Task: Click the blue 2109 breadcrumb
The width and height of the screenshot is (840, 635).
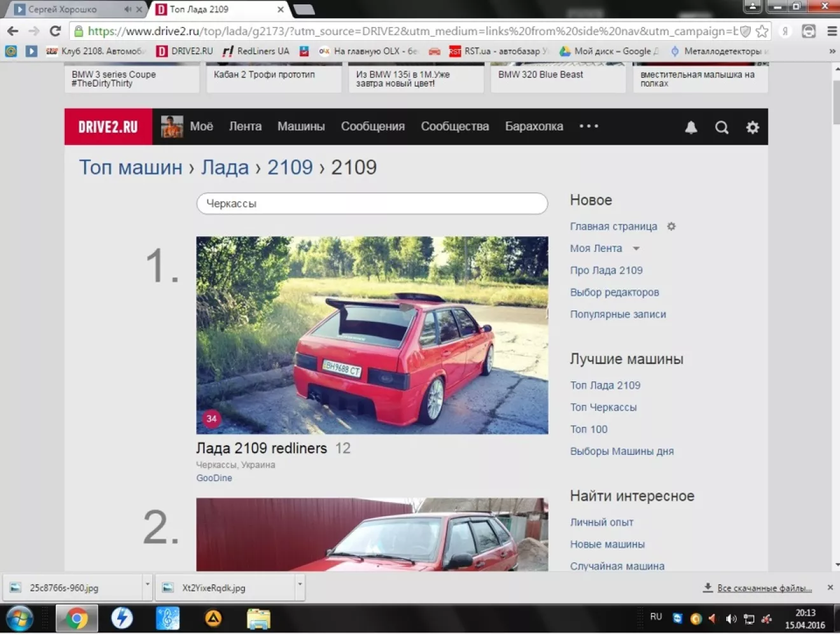Action: (x=290, y=167)
